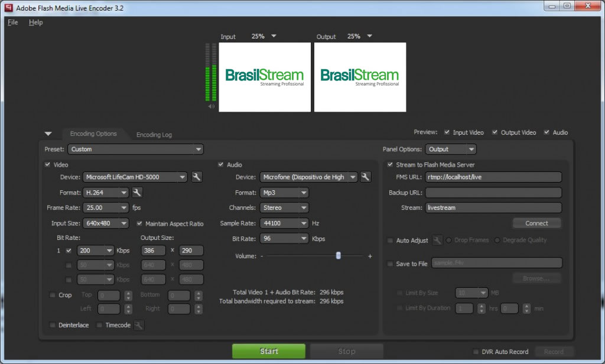Toggle Output Video preview checkbox
This screenshot has width=605, height=364.
(495, 132)
